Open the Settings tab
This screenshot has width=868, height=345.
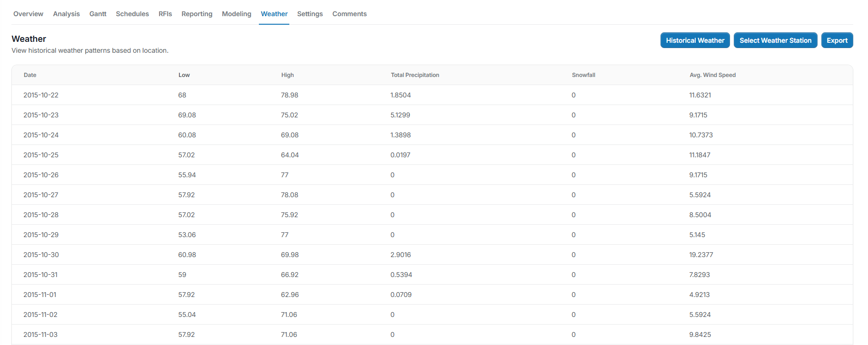pyautogui.click(x=310, y=14)
